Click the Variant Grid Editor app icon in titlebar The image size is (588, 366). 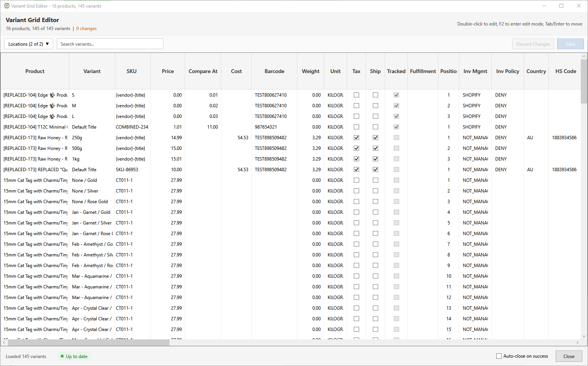tap(6, 6)
